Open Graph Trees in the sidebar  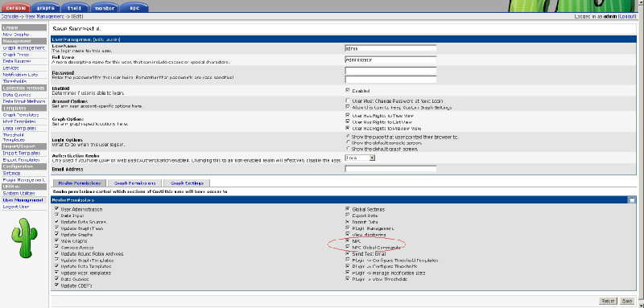[15, 55]
